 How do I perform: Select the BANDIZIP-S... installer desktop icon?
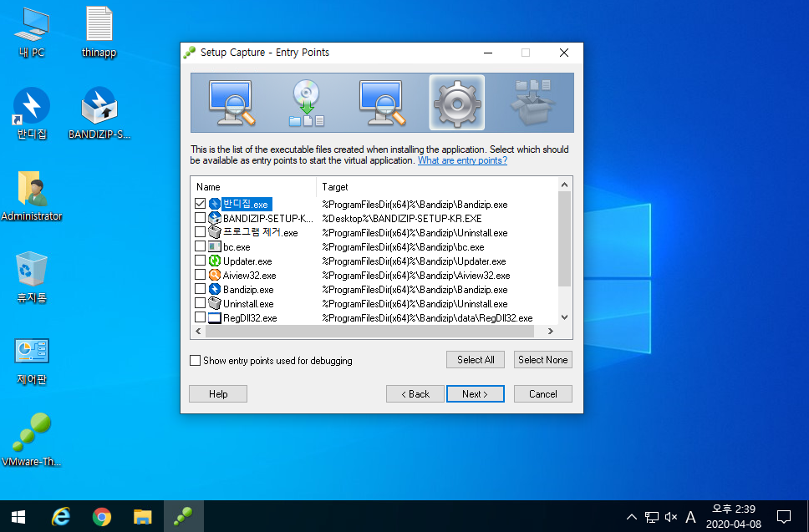tap(99, 114)
